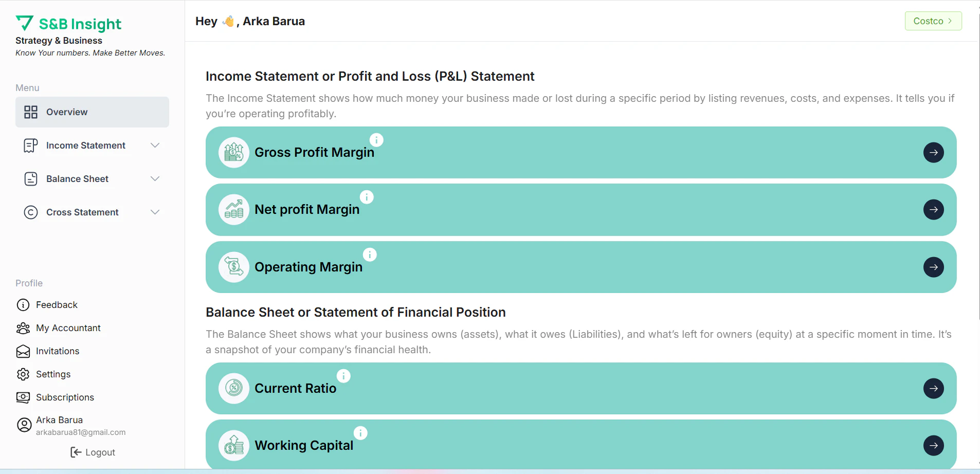Click the Gross Profit Margin info icon

click(x=376, y=140)
